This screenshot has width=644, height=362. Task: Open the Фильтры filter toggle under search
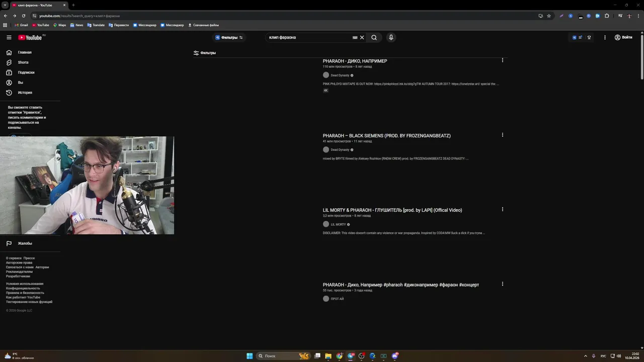[205, 53]
